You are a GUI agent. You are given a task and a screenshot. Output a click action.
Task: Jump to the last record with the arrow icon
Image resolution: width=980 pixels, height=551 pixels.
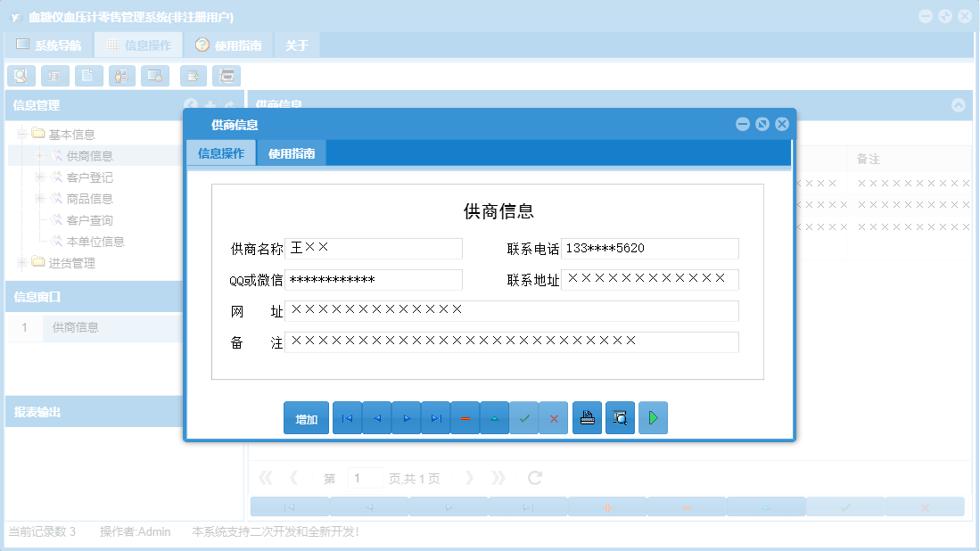coord(435,417)
